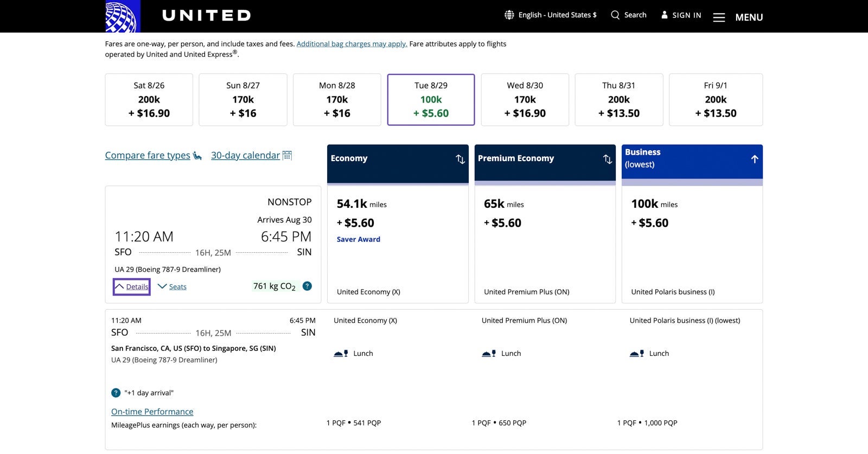Sort flights by Premium Economy fare
868x454 pixels.
[x=607, y=159]
